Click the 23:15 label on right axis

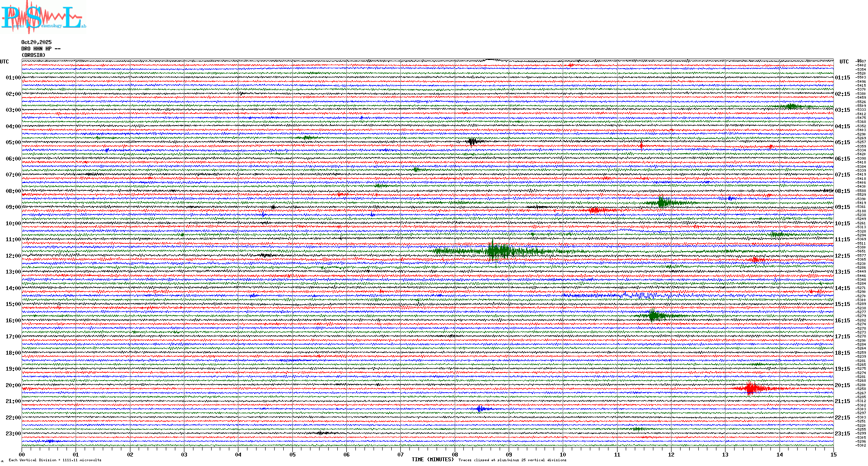842,434
